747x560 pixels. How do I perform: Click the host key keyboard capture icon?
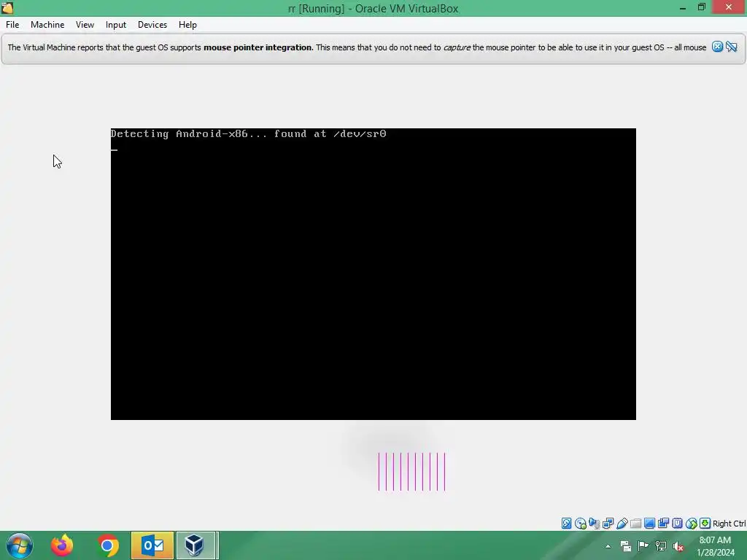point(705,524)
